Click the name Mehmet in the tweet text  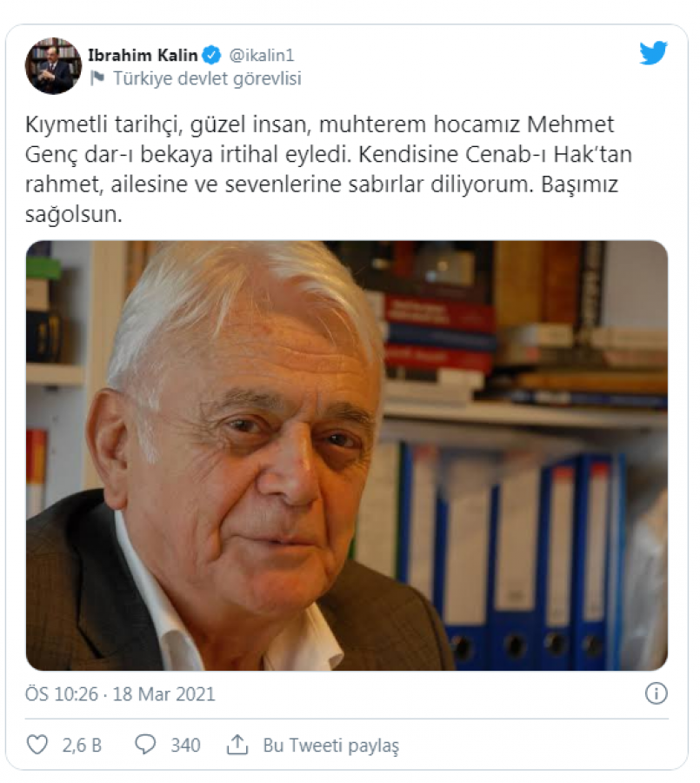tap(570, 124)
